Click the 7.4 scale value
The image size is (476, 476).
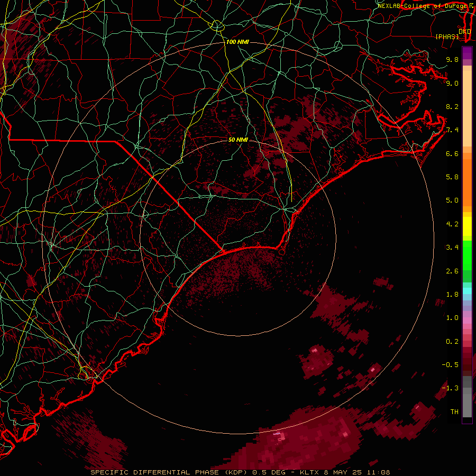452,130
